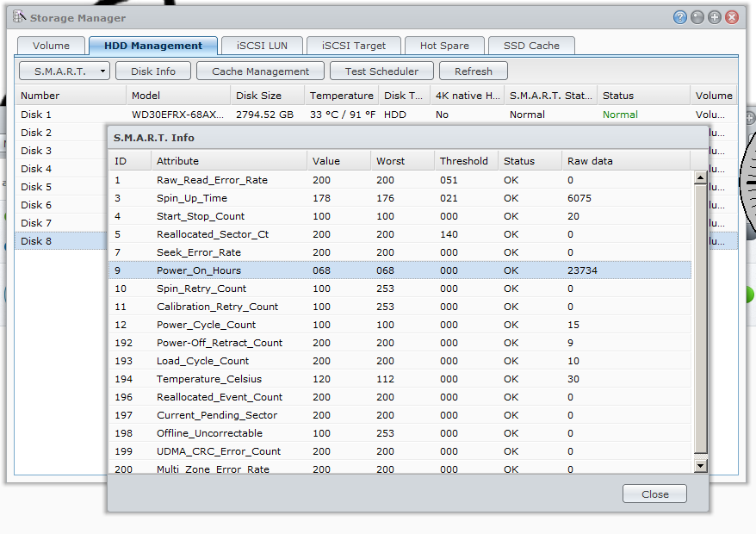Go to the Hot Spare tab
The image size is (756, 534).
coord(445,46)
